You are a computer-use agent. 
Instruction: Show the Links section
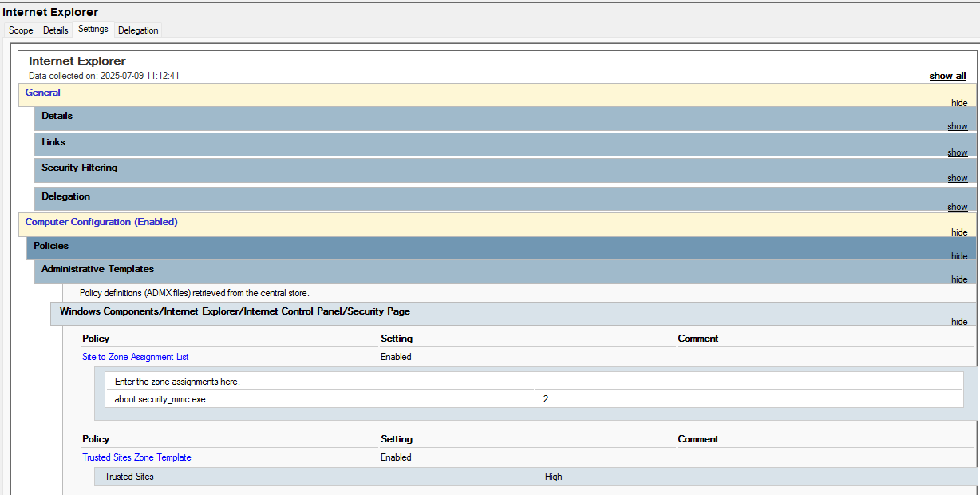coord(958,152)
